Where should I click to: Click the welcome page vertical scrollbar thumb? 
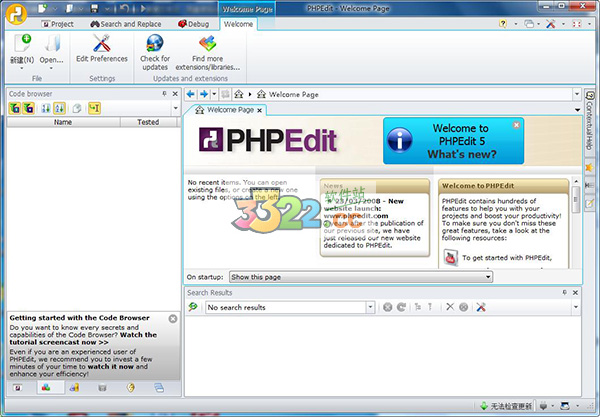tap(576, 199)
